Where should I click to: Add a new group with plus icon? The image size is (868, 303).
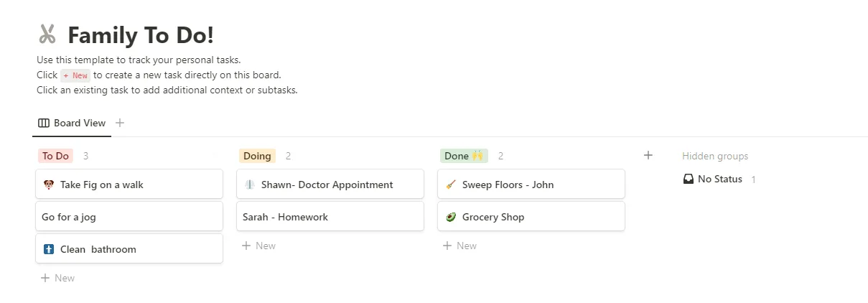[648, 155]
